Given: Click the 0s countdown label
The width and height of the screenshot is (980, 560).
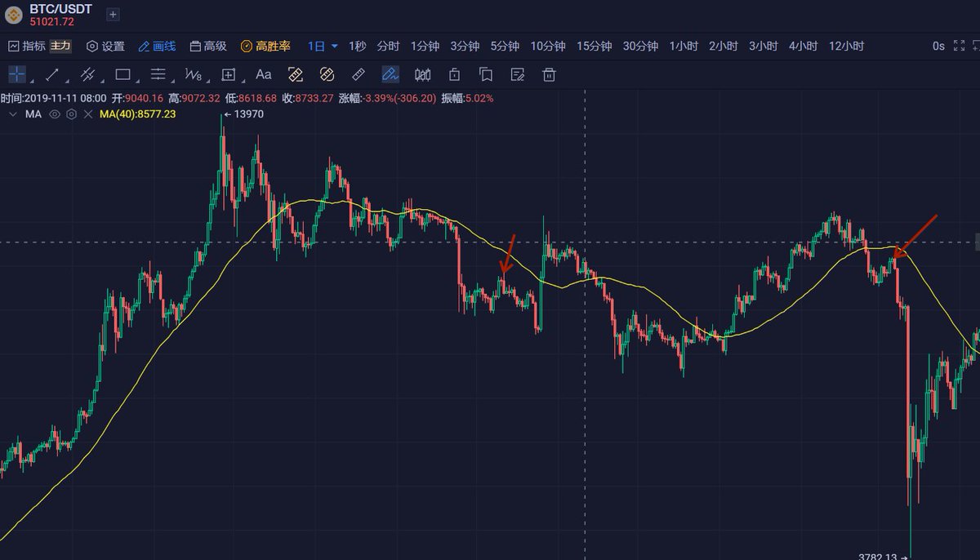Looking at the screenshot, I should (938, 47).
